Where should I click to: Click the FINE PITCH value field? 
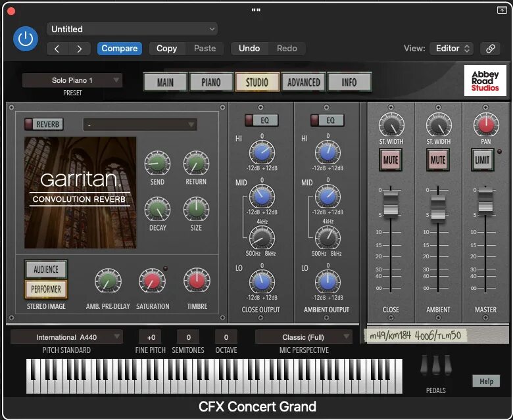click(x=151, y=337)
